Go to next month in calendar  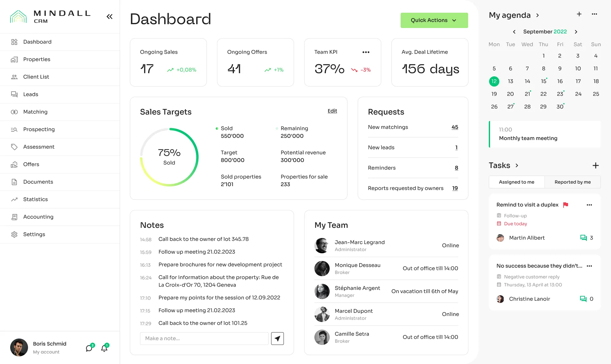tap(576, 32)
